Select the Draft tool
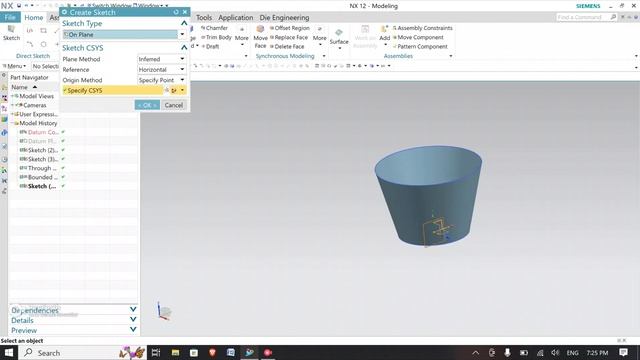 tap(210, 47)
